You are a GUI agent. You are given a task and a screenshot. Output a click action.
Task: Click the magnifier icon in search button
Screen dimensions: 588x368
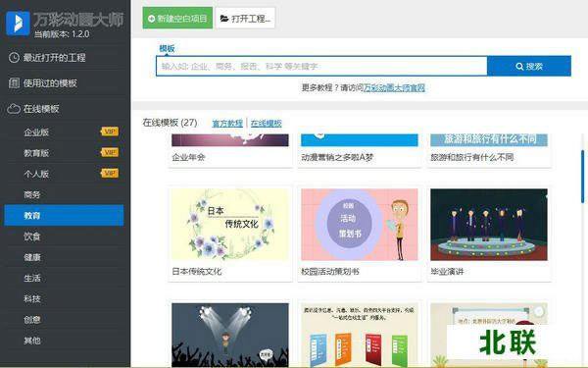pyautogui.click(x=519, y=67)
